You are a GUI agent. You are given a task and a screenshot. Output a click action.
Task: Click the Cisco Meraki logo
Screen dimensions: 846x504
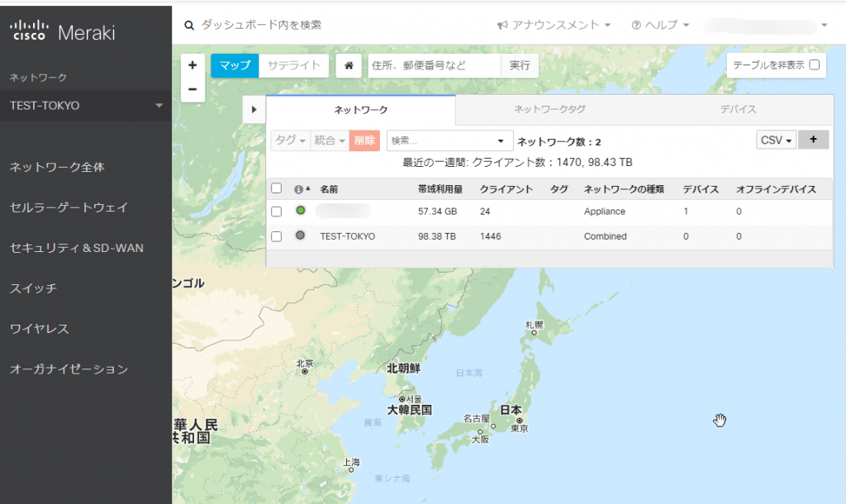(63, 31)
